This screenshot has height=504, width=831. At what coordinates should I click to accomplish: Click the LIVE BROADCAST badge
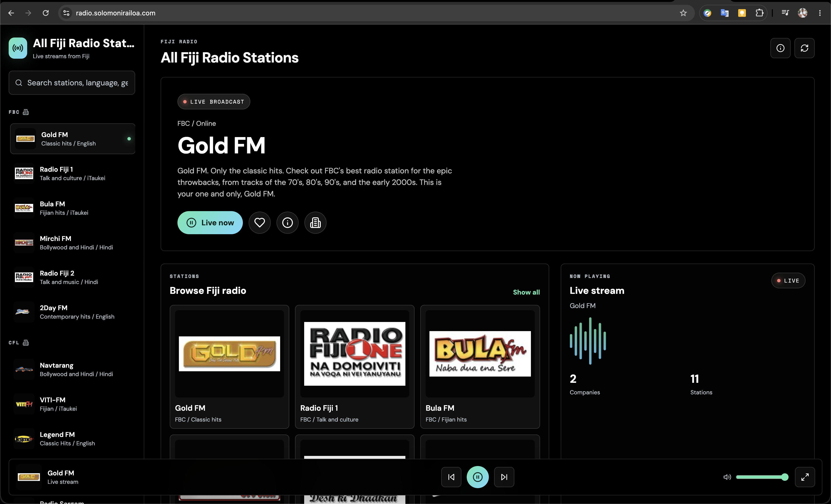(x=214, y=101)
